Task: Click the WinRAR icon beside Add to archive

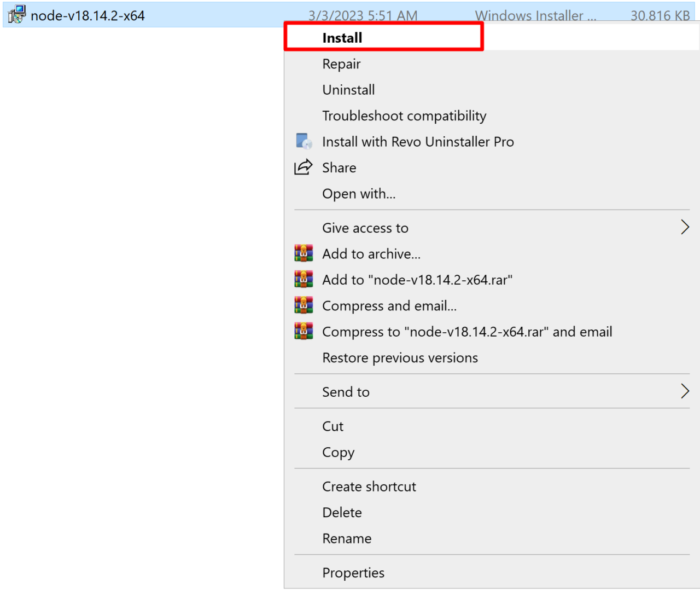Action: tap(304, 253)
